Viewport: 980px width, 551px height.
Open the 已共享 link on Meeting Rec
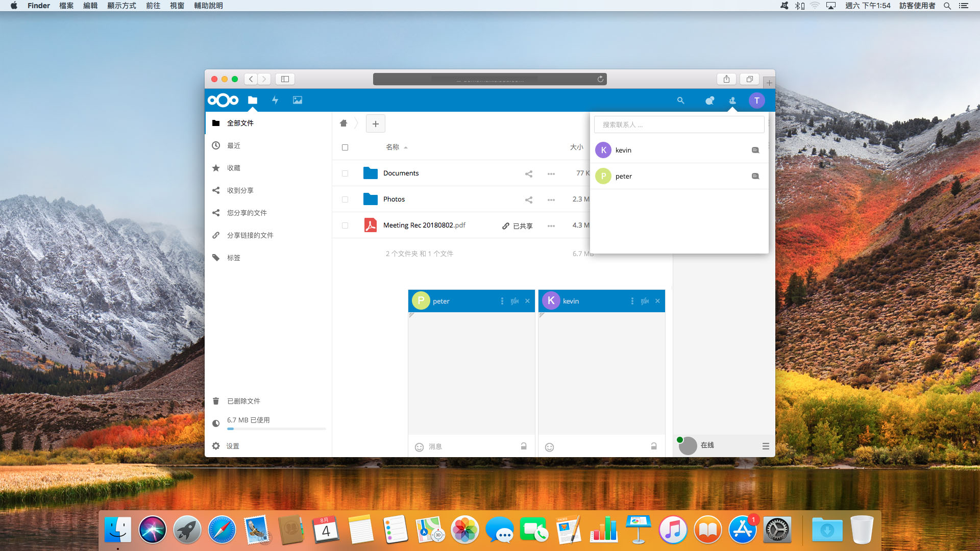coord(517,226)
